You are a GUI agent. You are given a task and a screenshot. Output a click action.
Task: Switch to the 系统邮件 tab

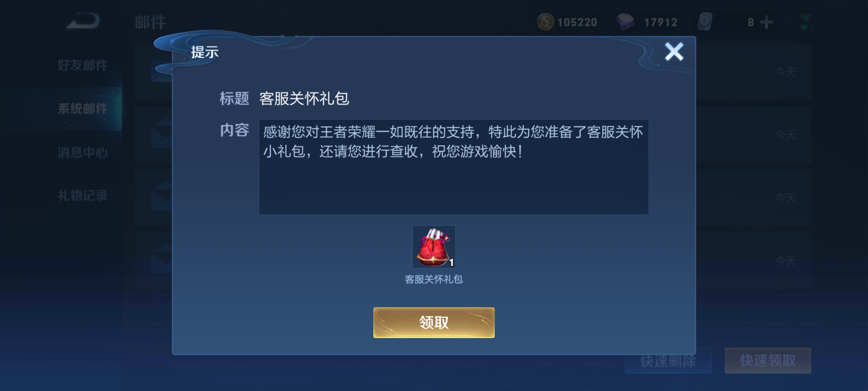click(82, 109)
